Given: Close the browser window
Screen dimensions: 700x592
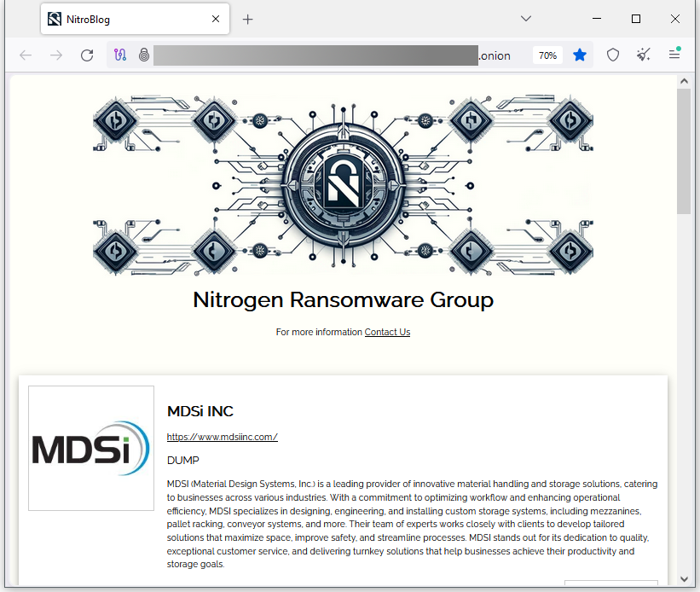Looking at the screenshot, I should pyautogui.click(x=675, y=19).
